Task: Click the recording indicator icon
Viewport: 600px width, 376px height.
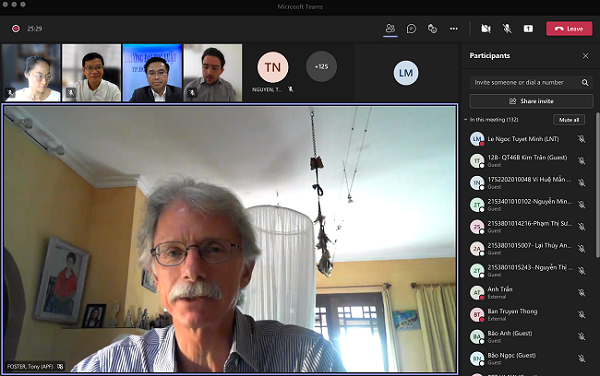Action: point(16,29)
